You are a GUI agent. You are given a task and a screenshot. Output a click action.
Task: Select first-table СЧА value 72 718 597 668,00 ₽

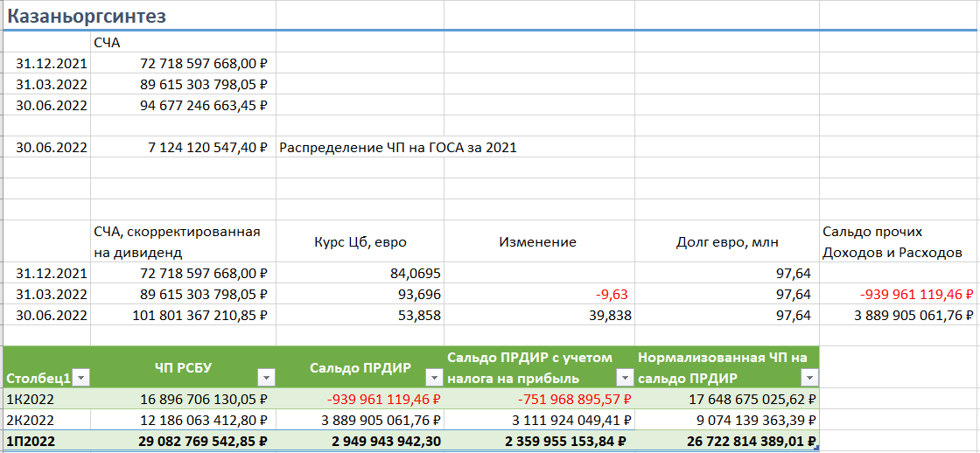[x=183, y=63]
